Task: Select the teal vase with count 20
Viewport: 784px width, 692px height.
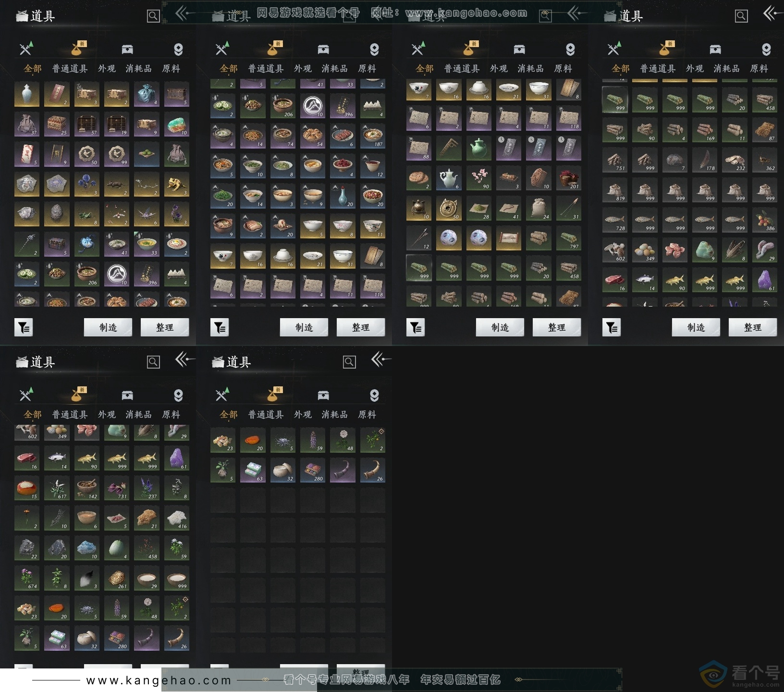Action: [x=343, y=196]
